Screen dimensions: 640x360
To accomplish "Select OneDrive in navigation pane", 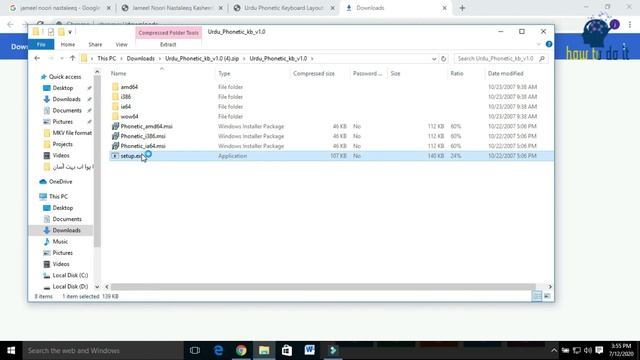I will coord(60,182).
